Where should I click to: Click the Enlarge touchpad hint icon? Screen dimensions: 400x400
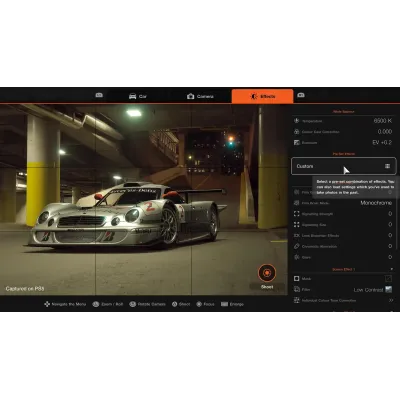pos(224,304)
